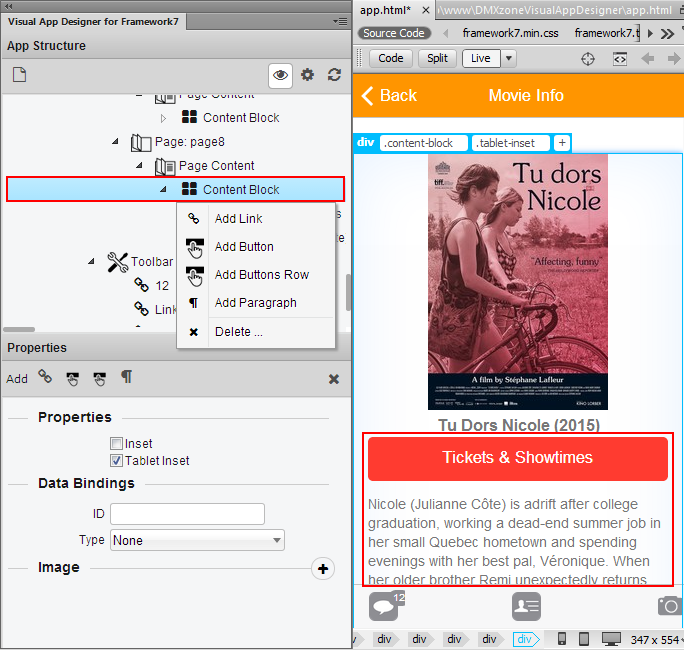The height and width of the screenshot is (650, 684).
Task: Select mobile size phone icon in status bar
Action: (x=562, y=639)
